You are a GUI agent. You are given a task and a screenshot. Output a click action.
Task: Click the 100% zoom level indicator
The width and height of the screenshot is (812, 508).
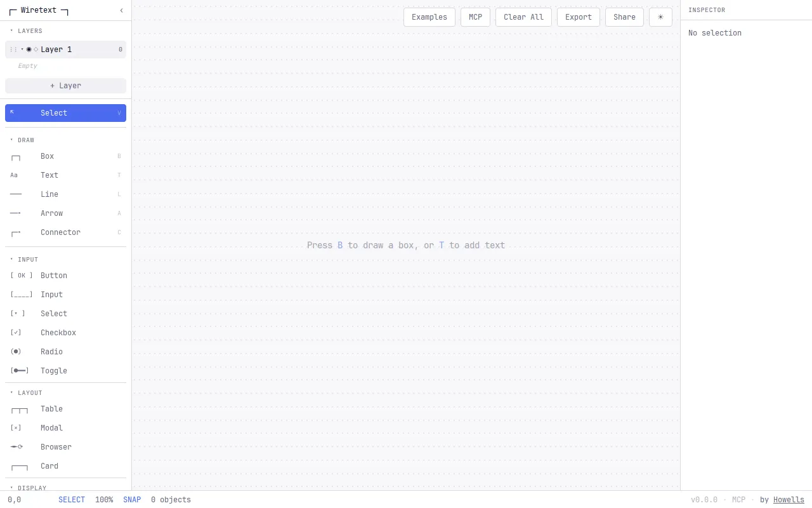coord(104,500)
